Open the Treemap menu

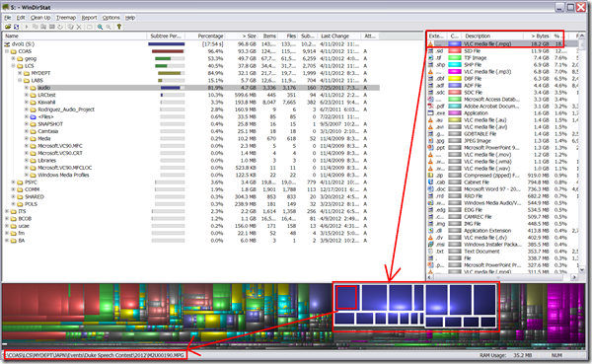(66, 18)
